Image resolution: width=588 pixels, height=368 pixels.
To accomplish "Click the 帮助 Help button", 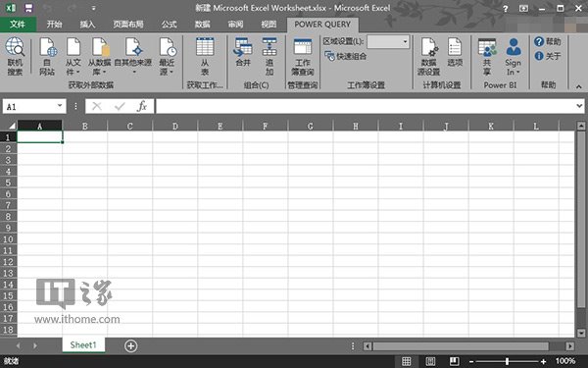I will pyautogui.click(x=548, y=41).
